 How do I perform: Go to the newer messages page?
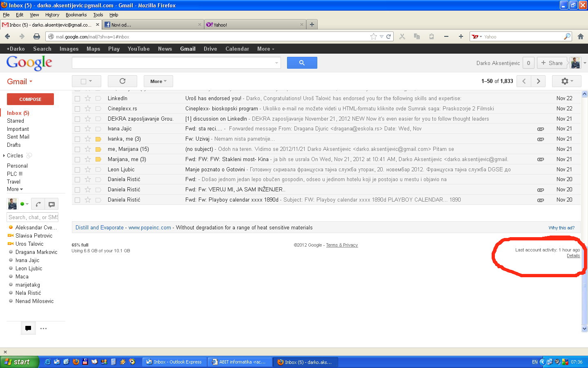point(524,81)
